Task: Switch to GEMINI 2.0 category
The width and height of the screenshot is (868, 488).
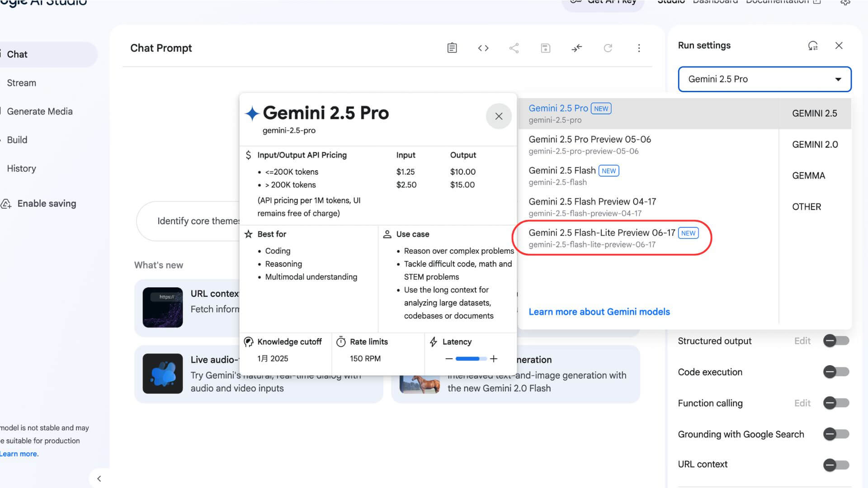Action: 815,145
